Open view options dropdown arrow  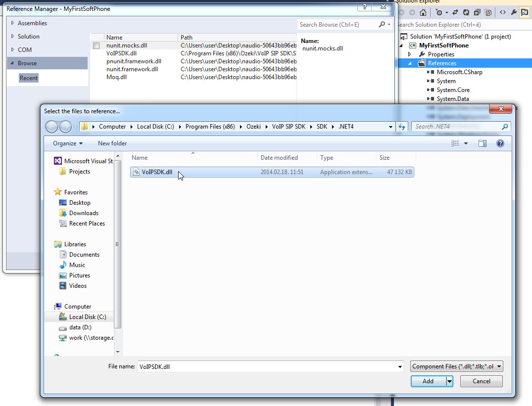pyautogui.click(x=466, y=143)
